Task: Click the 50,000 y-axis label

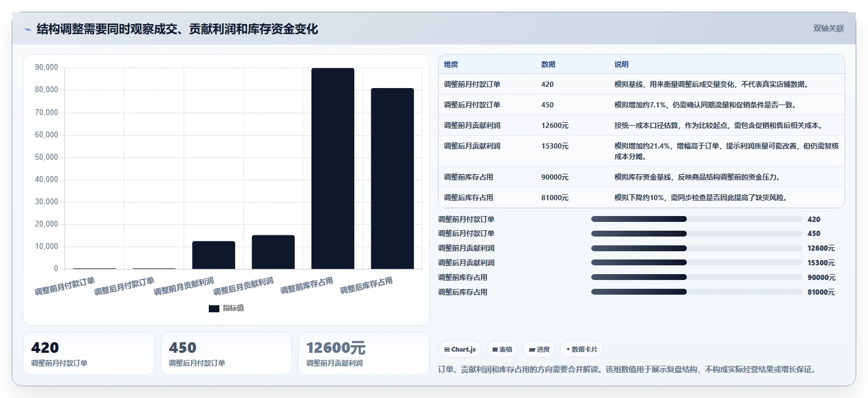Action: point(46,157)
